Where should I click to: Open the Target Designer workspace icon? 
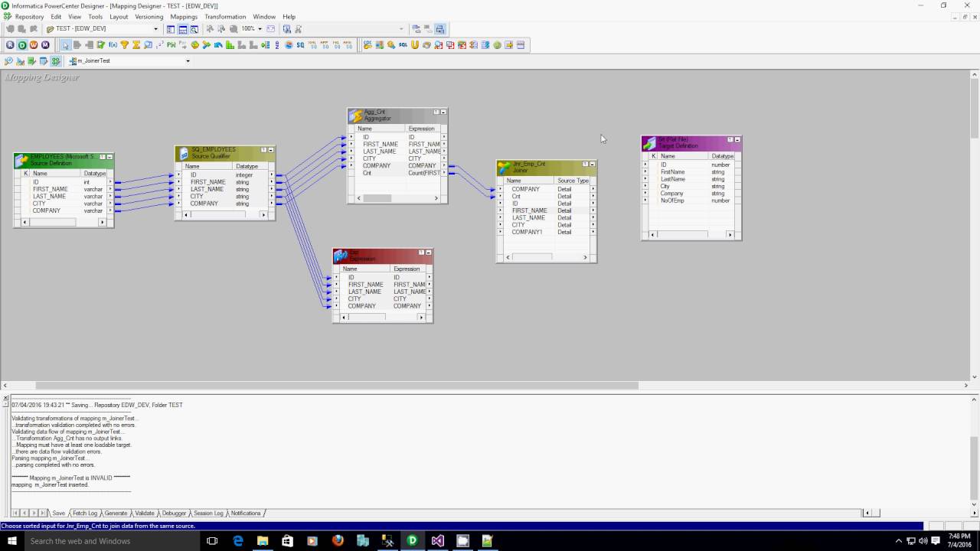[x=20, y=61]
